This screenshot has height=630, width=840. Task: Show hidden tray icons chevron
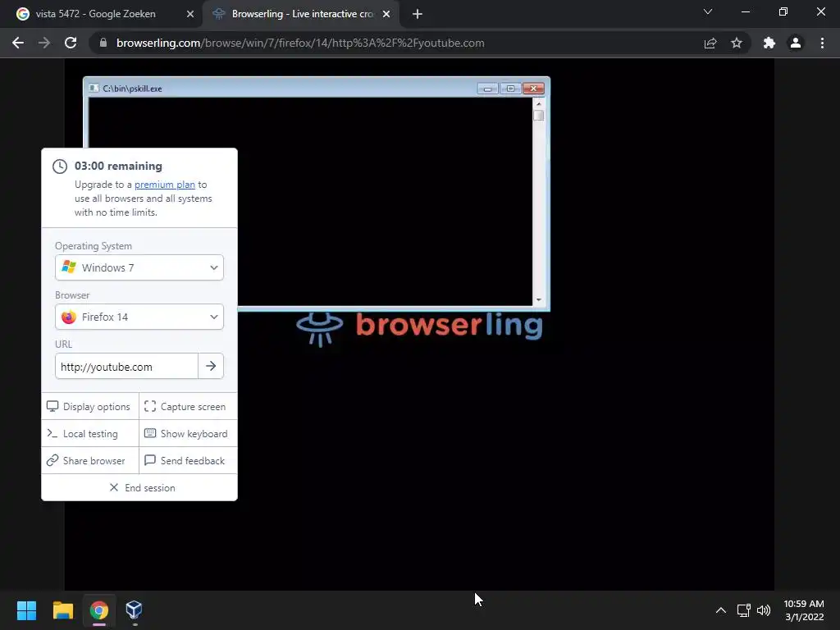click(721, 609)
